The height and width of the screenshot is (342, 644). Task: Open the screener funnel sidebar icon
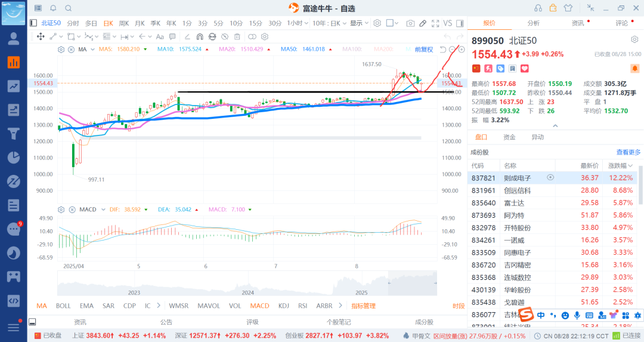coord(14,134)
